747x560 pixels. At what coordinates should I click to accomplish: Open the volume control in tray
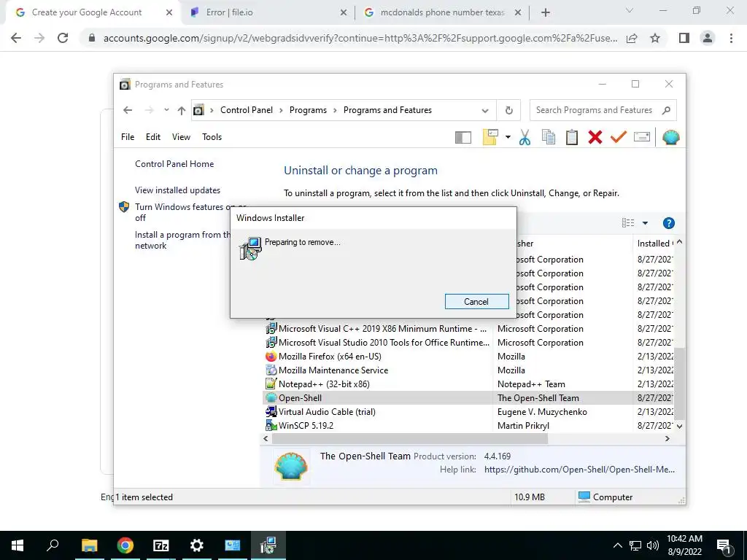[x=653, y=545]
